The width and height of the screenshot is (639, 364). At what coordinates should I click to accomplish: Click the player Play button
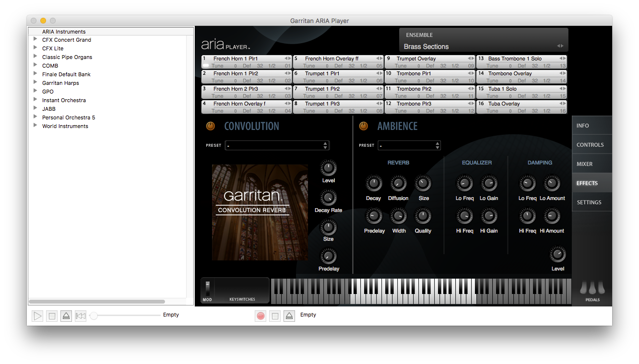tap(37, 316)
